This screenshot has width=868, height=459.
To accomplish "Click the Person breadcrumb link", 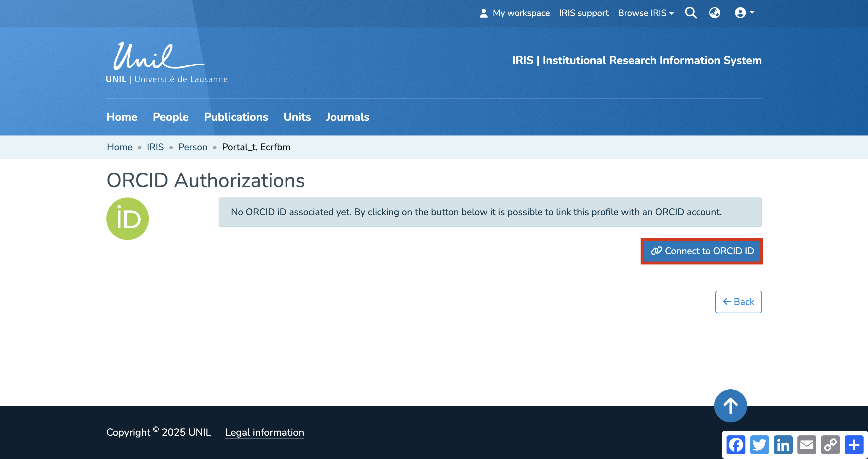I will pyautogui.click(x=193, y=147).
